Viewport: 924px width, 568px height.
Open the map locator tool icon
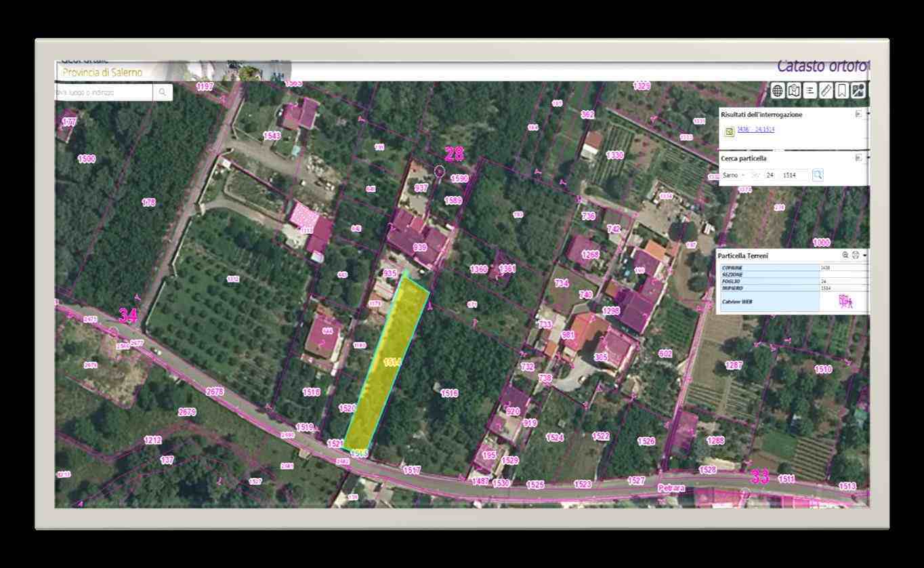[793, 91]
